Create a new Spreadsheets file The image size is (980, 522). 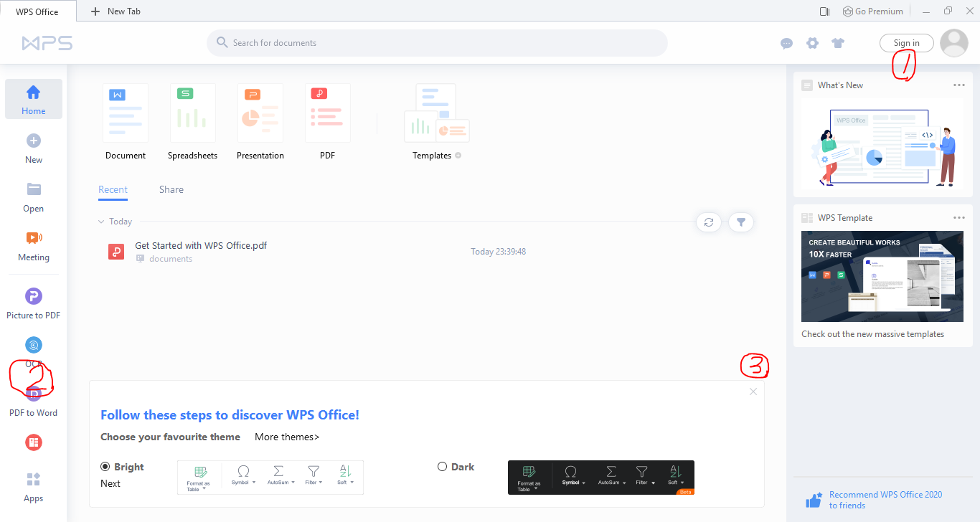pos(192,122)
